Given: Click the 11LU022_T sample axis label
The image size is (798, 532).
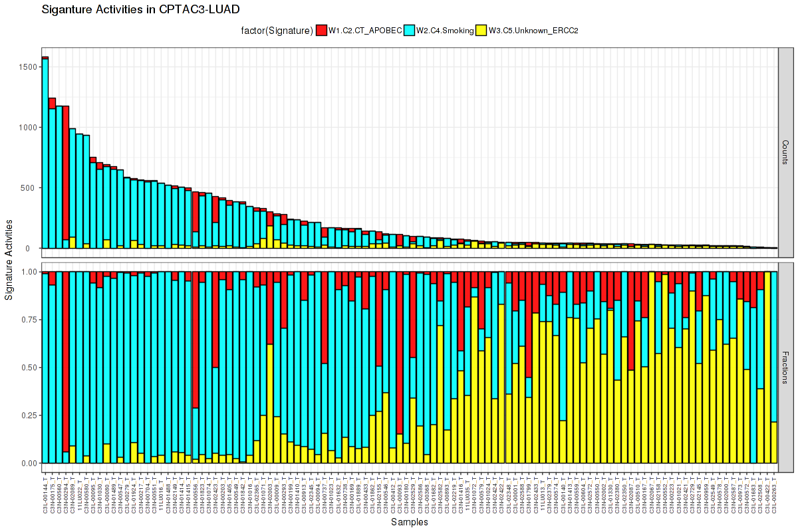Looking at the screenshot, I should [80, 495].
